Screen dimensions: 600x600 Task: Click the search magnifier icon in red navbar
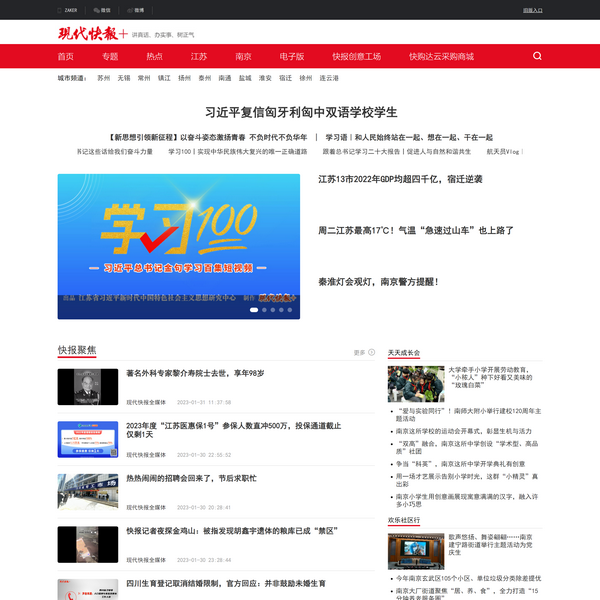537,56
